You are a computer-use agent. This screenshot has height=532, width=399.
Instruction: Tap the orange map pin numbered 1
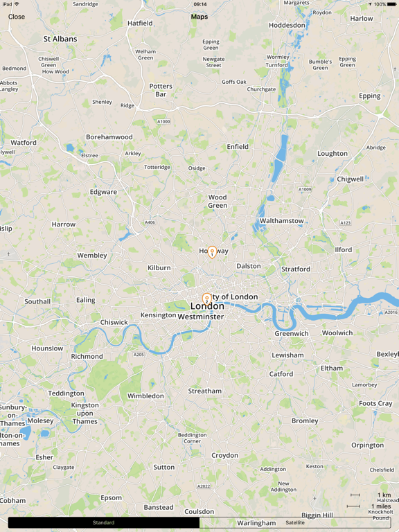point(212,252)
